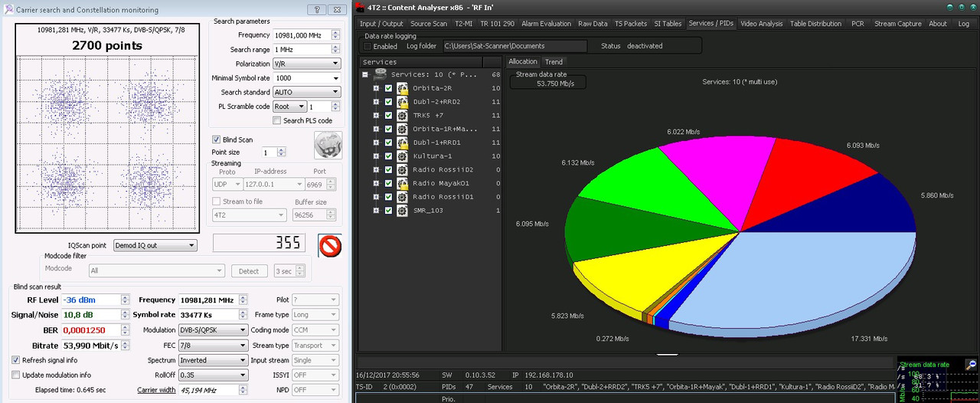This screenshot has height=403, width=980.
Task: Open the TR 101 290 tab
Action: click(x=498, y=24)
